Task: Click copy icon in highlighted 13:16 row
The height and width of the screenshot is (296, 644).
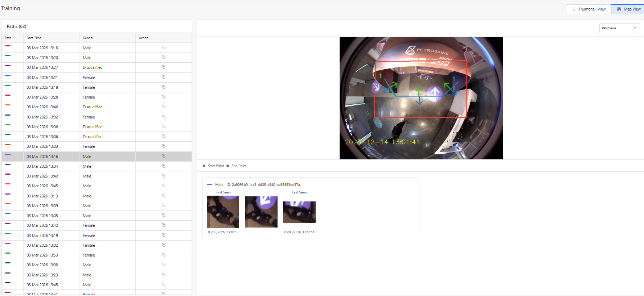Action: 164,157
